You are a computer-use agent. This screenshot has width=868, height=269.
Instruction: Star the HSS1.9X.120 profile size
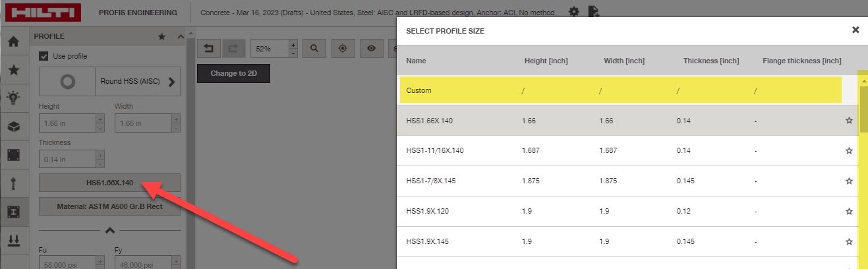tap(849, 212)
